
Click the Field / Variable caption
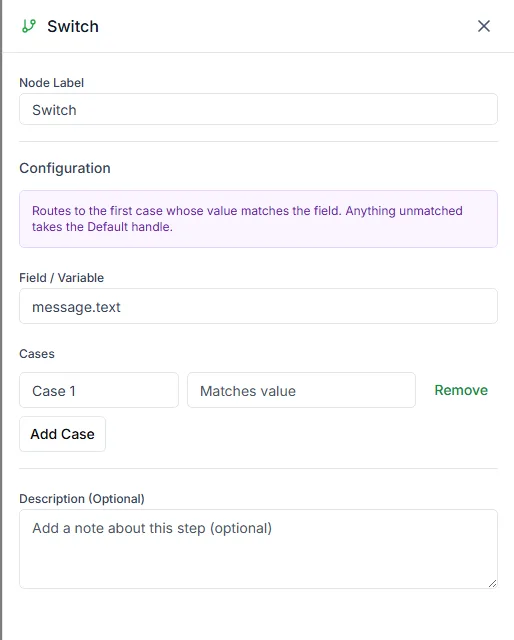pyautogui.click(x=62, y=278)
